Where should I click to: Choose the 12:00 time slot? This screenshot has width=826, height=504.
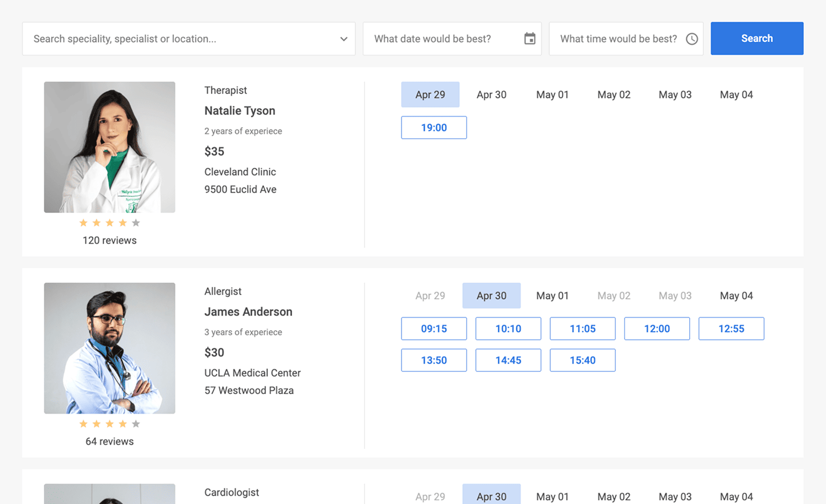point(657,329)
